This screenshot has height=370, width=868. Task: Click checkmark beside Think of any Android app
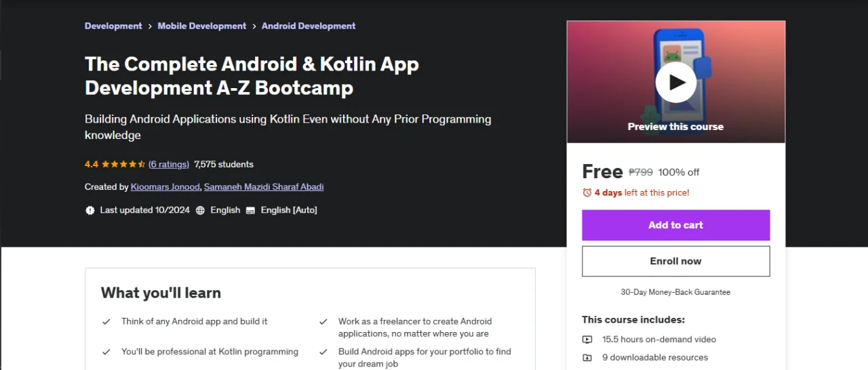point(106,322)
